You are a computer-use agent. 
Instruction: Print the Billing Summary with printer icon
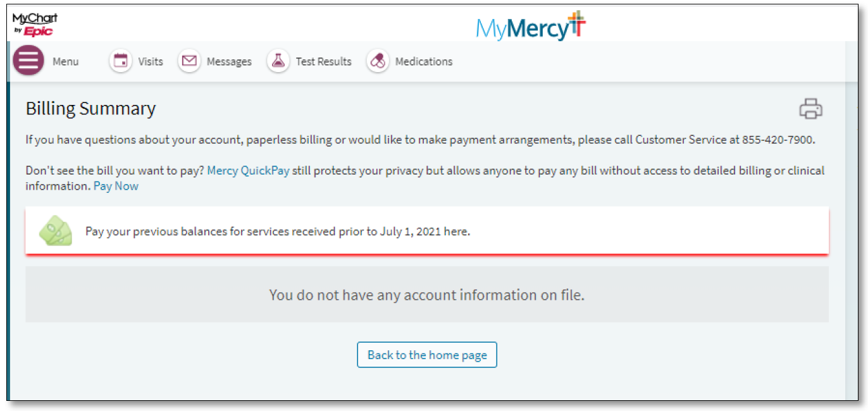(x=811, y=109)
